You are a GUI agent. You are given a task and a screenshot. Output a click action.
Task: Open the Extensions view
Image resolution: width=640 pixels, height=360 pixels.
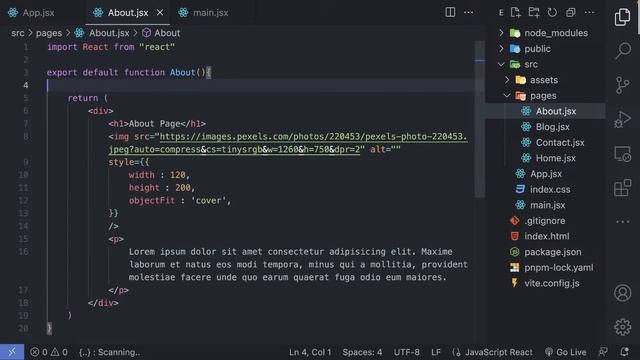coord(622,188)
